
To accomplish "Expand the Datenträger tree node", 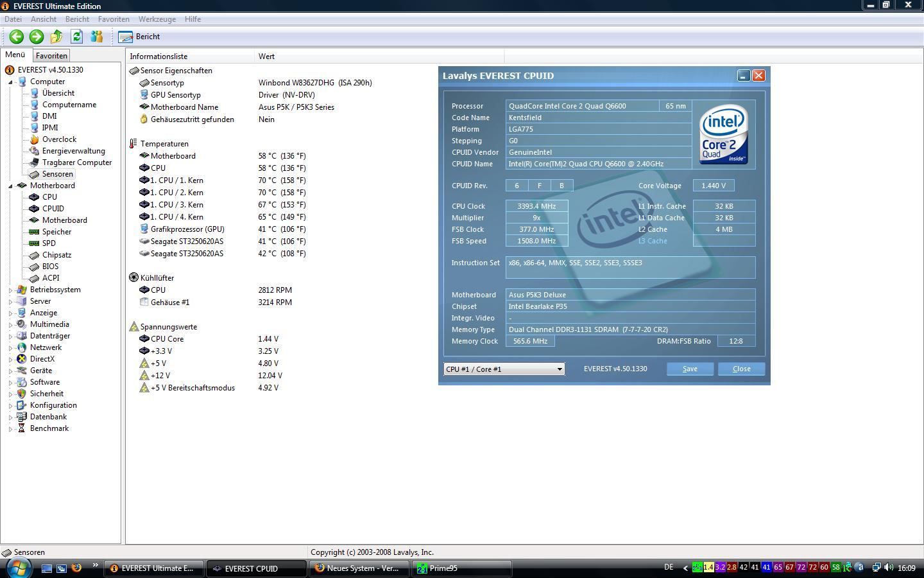I will pyautogui.click(x=11, y=337).
